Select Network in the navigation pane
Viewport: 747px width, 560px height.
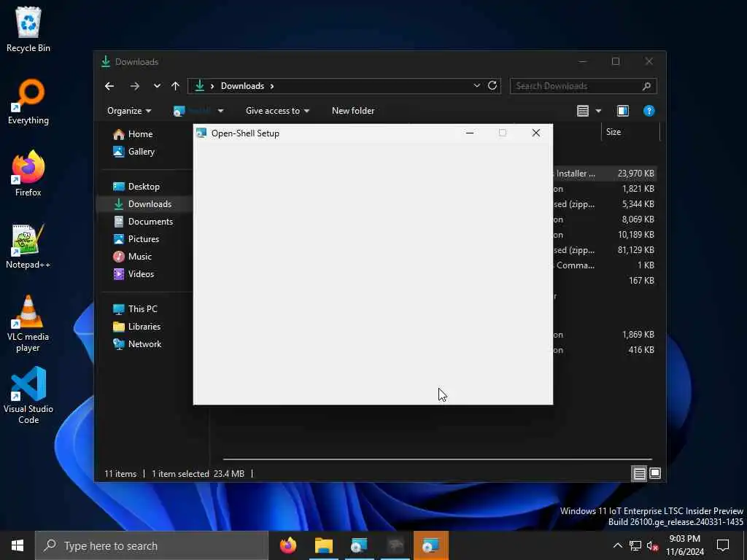coord(137,344)
